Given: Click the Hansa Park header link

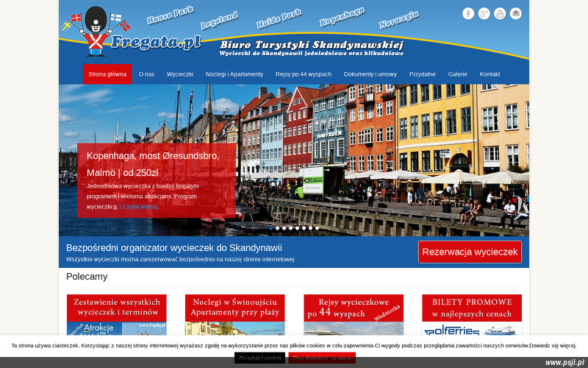Looking at the screenshot, I should point(170,15).
